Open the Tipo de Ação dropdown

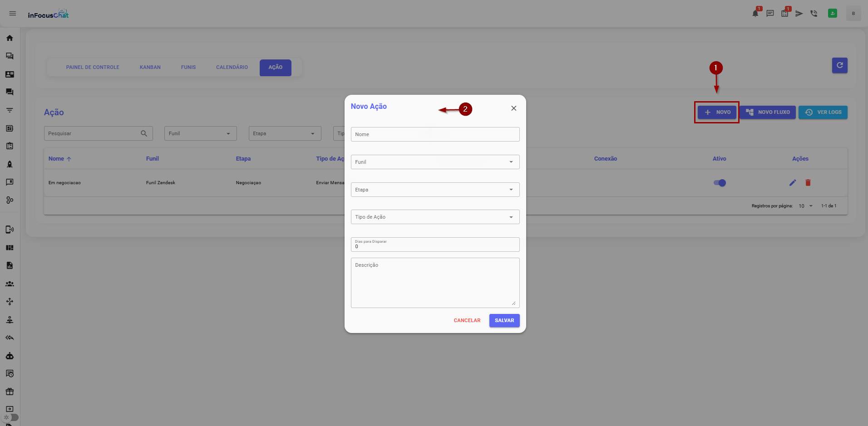(x=435, y=217)
